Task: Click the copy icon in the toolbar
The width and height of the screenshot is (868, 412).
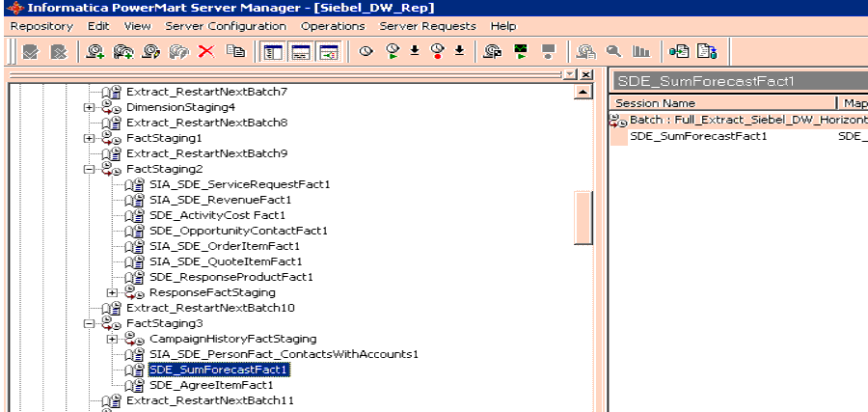Action: coord(235,51)
